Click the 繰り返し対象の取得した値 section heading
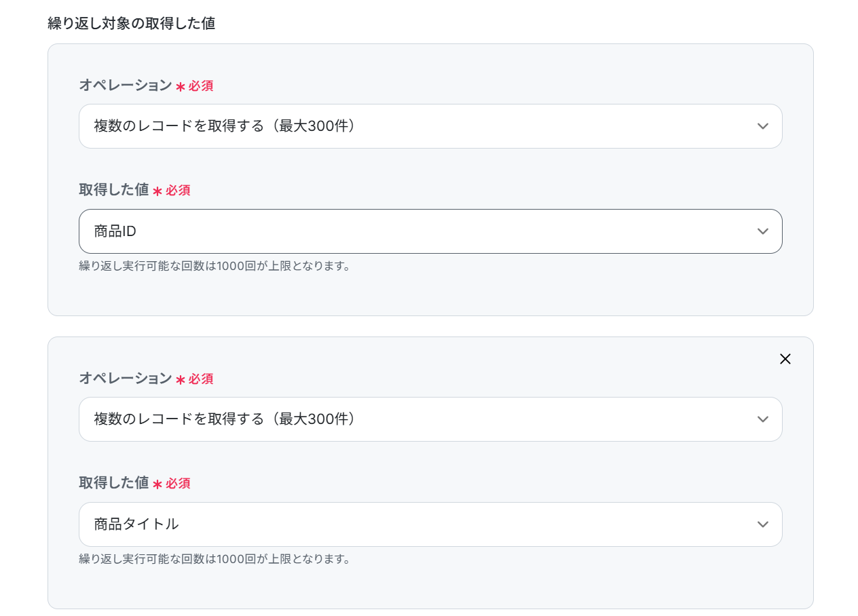 pos(131,24)
